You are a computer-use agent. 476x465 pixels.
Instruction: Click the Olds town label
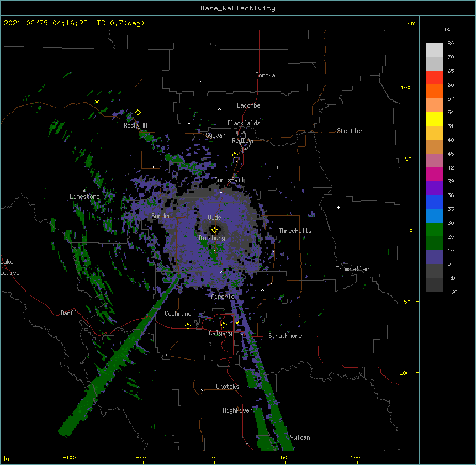214,218
